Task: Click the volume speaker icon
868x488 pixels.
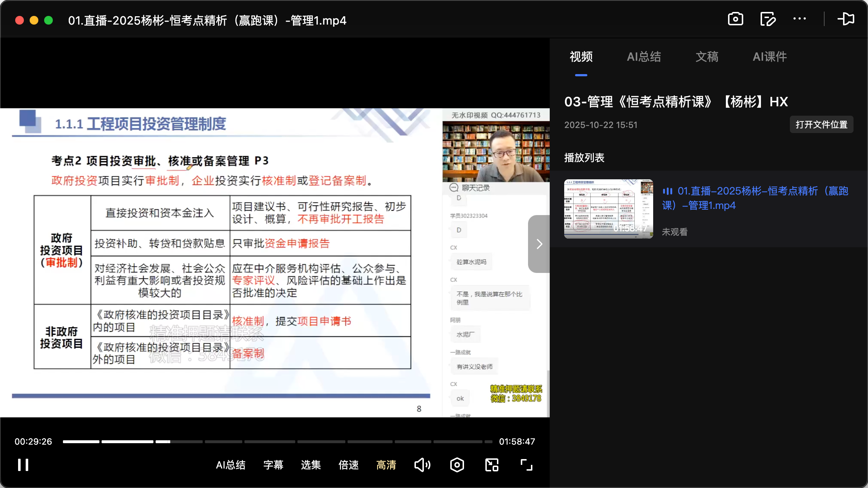Action: [x=422, y=465]
